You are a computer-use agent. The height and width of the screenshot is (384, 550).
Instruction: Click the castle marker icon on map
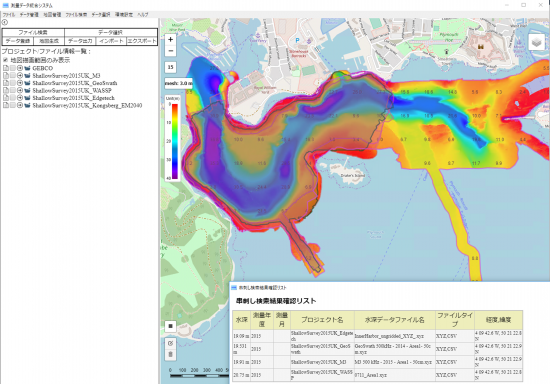coord(480,46)
